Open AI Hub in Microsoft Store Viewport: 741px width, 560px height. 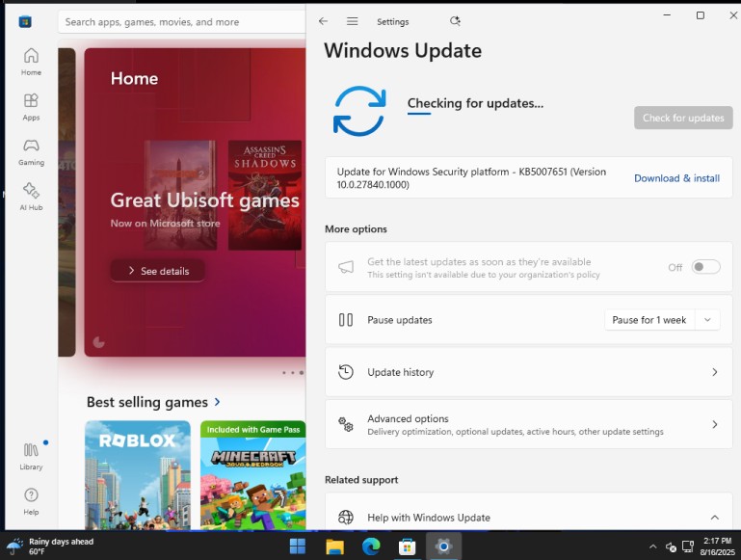point(31,197)
